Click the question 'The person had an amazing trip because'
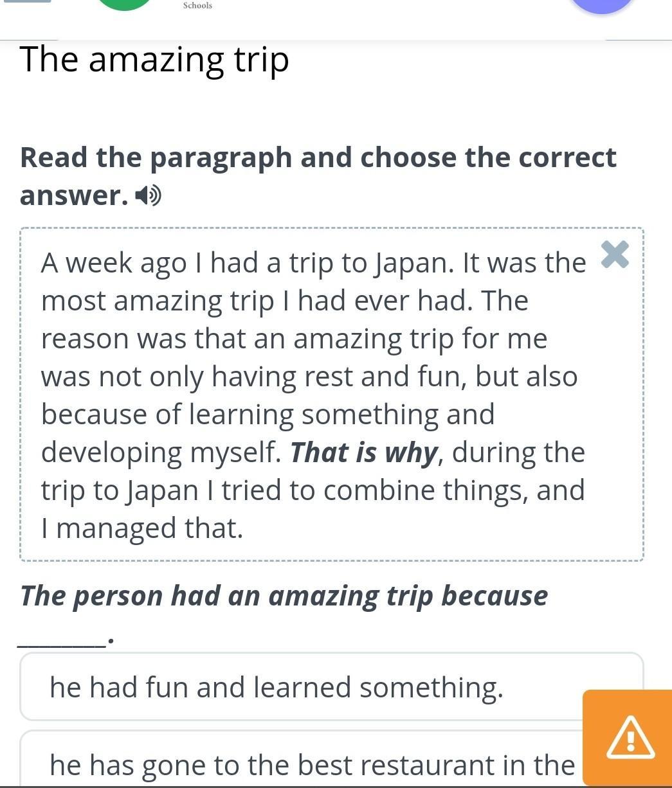Viewport: 672px width, 788px height. tap(284, 595)
